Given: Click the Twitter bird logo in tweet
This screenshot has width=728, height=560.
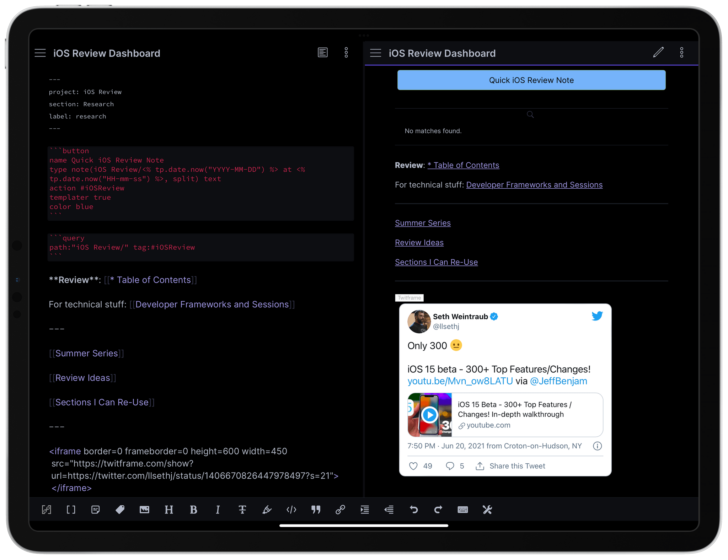Looking at the screenshot, I should (597, 316).
